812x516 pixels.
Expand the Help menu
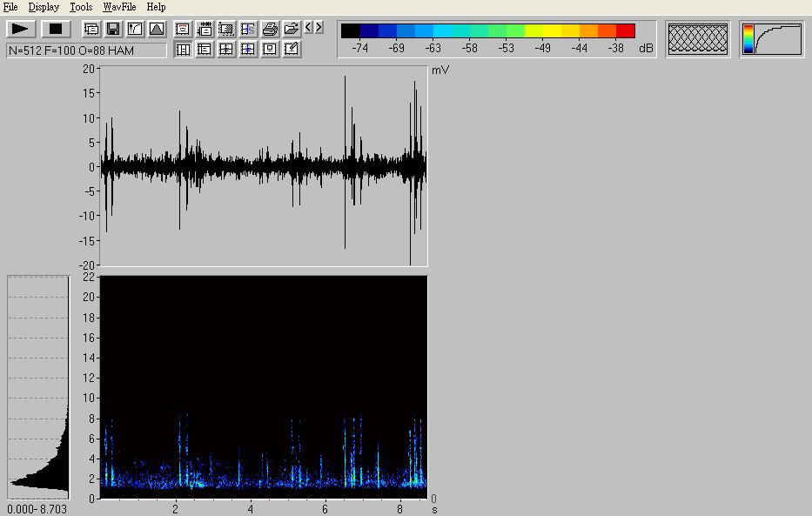coord(156,7)
